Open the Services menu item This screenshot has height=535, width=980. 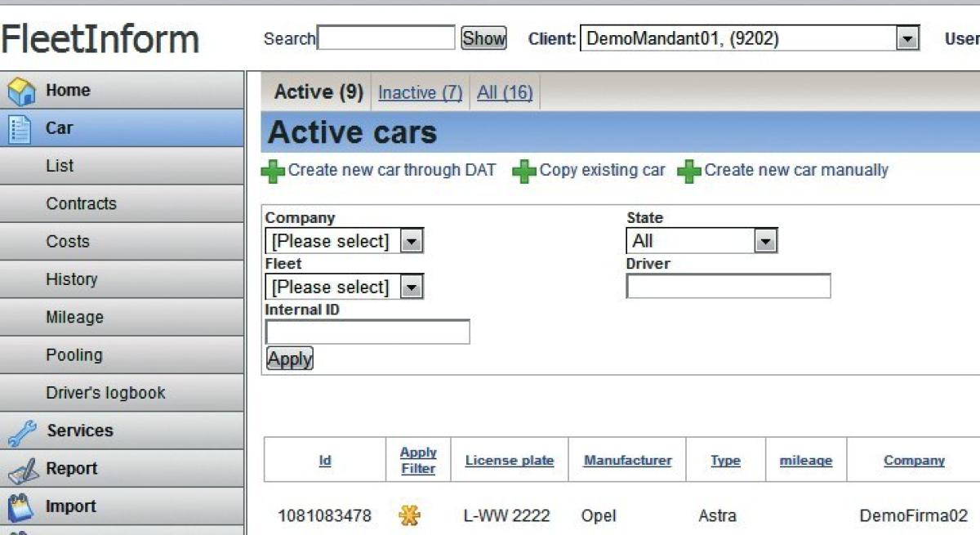pos(122,430)
